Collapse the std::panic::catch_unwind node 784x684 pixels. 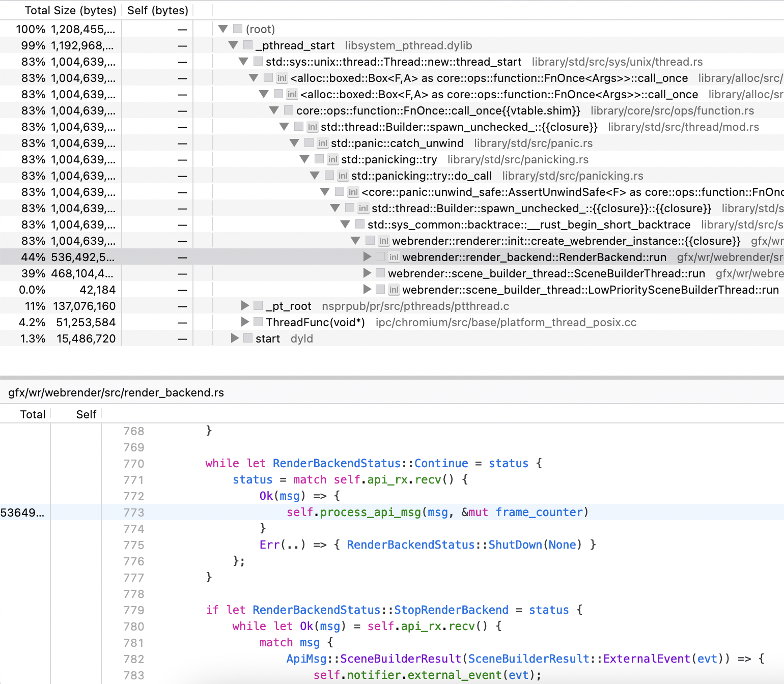[x=294, y=143]
